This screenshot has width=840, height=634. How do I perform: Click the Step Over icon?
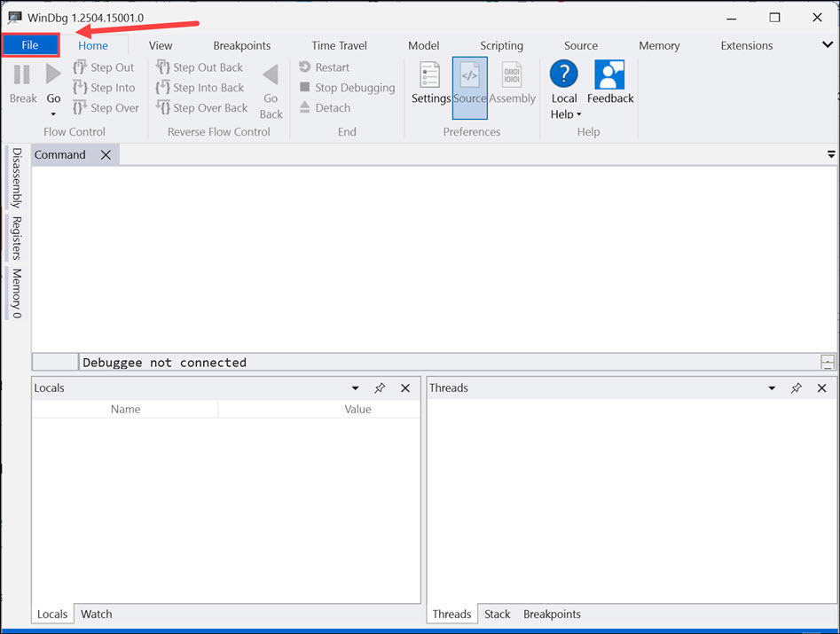click(x=80, y=107)
